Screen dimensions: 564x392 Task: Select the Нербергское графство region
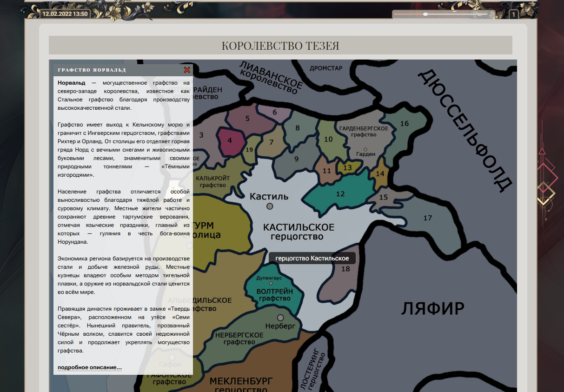[239, 338]
